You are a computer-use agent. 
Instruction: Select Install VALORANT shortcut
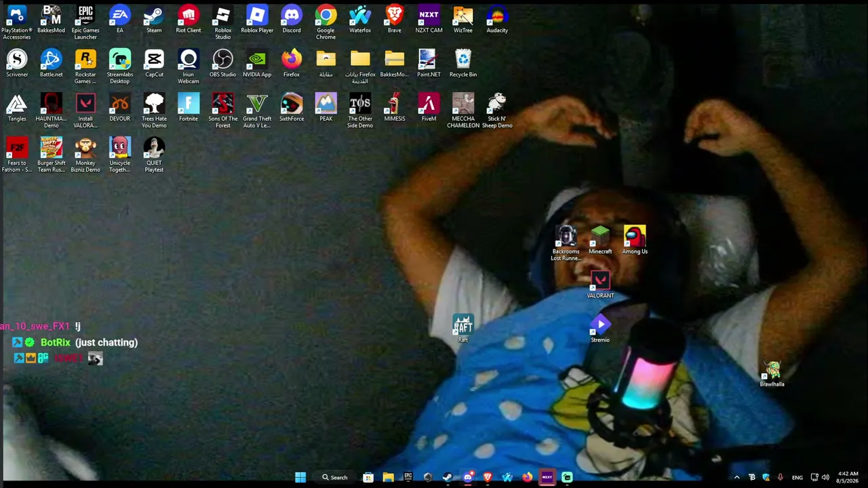tap(85, 110)
